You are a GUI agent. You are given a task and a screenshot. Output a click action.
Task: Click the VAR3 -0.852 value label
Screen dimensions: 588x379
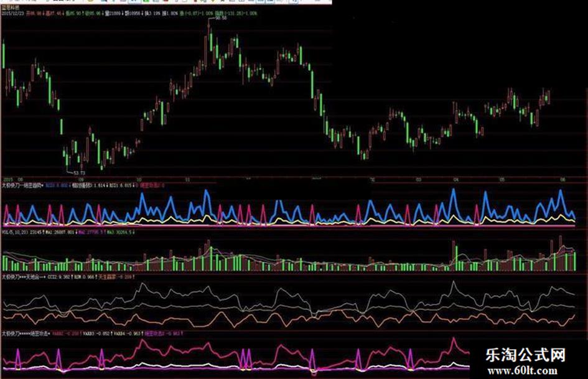coord(96,333)
